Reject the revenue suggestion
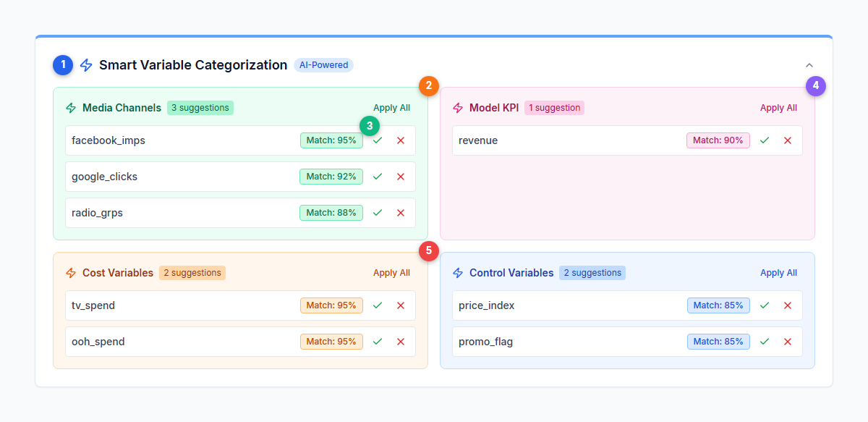 point(788,140)
